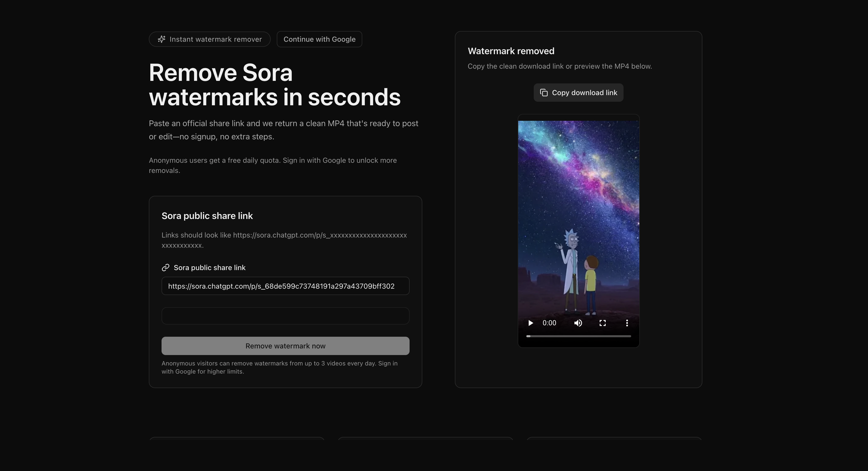Click the chain link icon above input
The height and width of the screenshot is (471, 868).
pyautogui.click(x=165, y=268)
